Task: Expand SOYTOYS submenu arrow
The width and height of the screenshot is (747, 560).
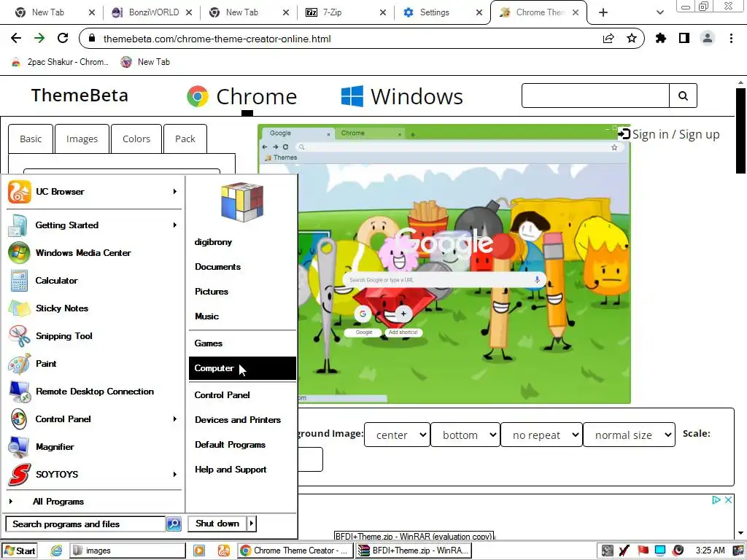Action: [175, 474]
